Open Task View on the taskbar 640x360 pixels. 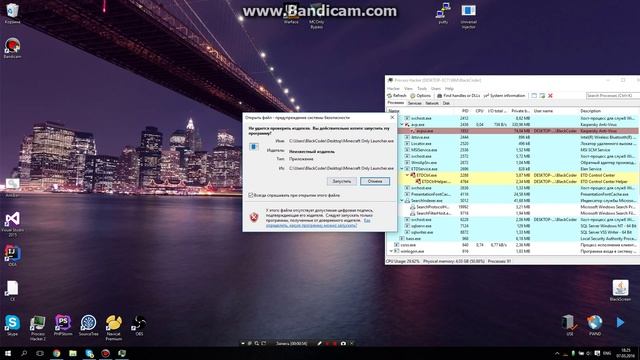coord(40,353)
